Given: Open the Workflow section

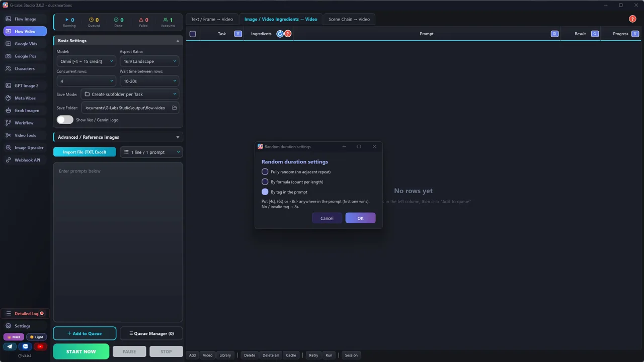Looking at the screenshot, I should (x=25, y=123).
